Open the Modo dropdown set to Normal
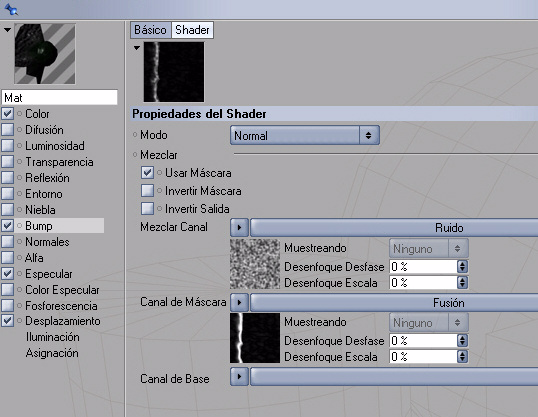The height and width of the screenshot is (417, 538). [x=305, y=135]
